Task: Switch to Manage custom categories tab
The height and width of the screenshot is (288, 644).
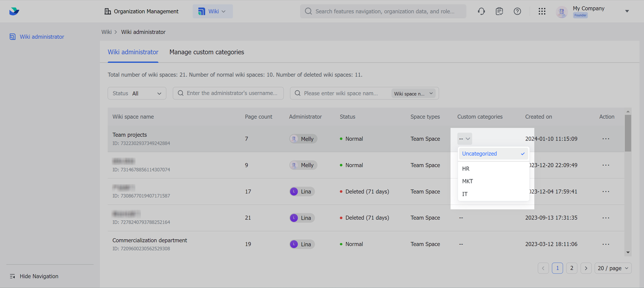Action: point(207,52)
